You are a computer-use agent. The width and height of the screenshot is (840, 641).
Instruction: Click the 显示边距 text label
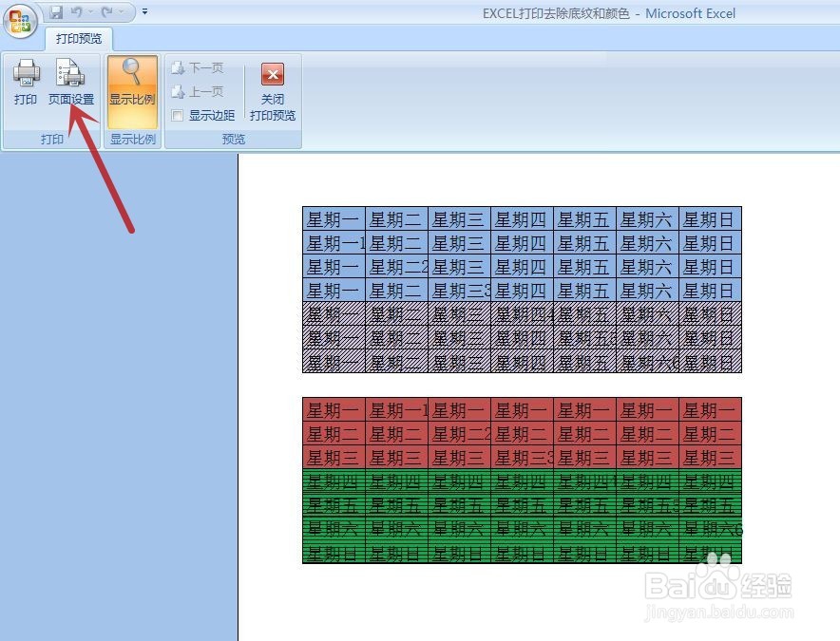pyautogui.click(x=212, y=115)
